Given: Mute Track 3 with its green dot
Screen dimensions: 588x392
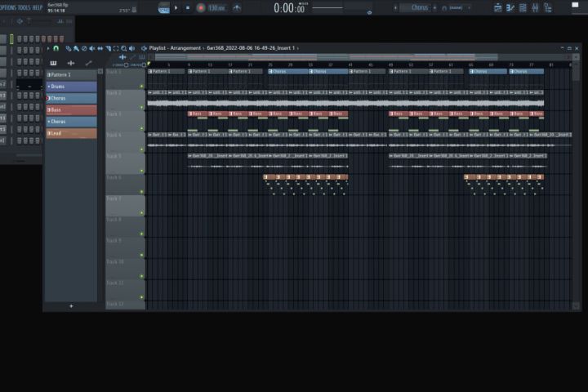Looking at the screenshot, I should click(x=142, y=128).
